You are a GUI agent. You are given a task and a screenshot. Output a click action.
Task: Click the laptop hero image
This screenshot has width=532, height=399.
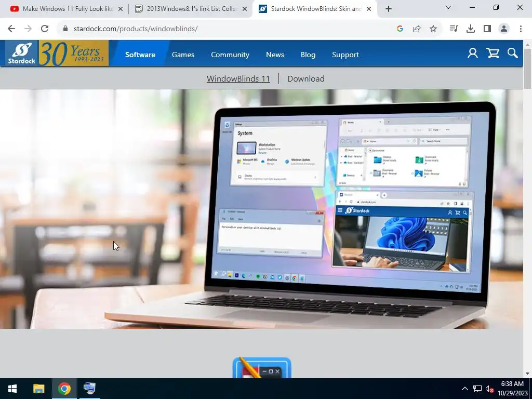click(261, 209)
